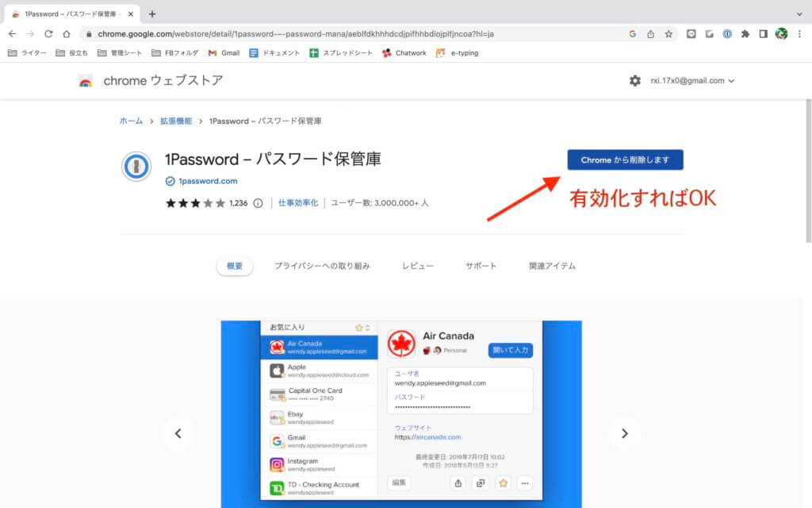Open the 1Password extension in the toolbar
Image resolution: width=812 pixels, height=508 pixels.
(727, 33)
